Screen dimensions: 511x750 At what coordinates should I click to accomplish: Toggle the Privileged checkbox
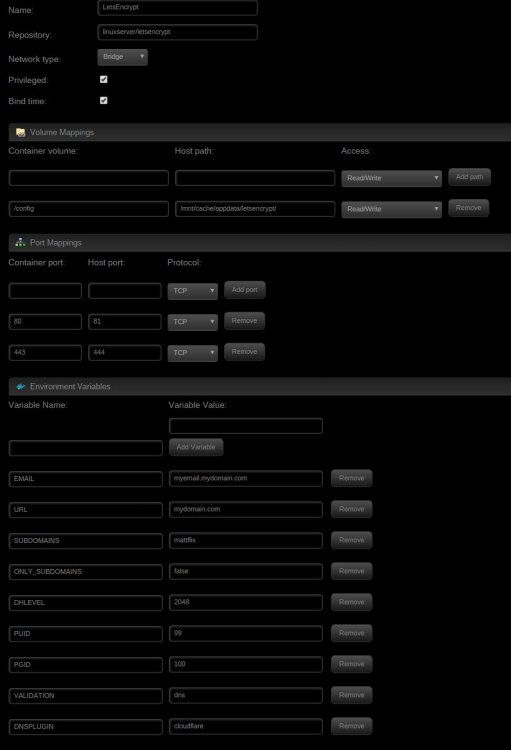tap(103, 79)
